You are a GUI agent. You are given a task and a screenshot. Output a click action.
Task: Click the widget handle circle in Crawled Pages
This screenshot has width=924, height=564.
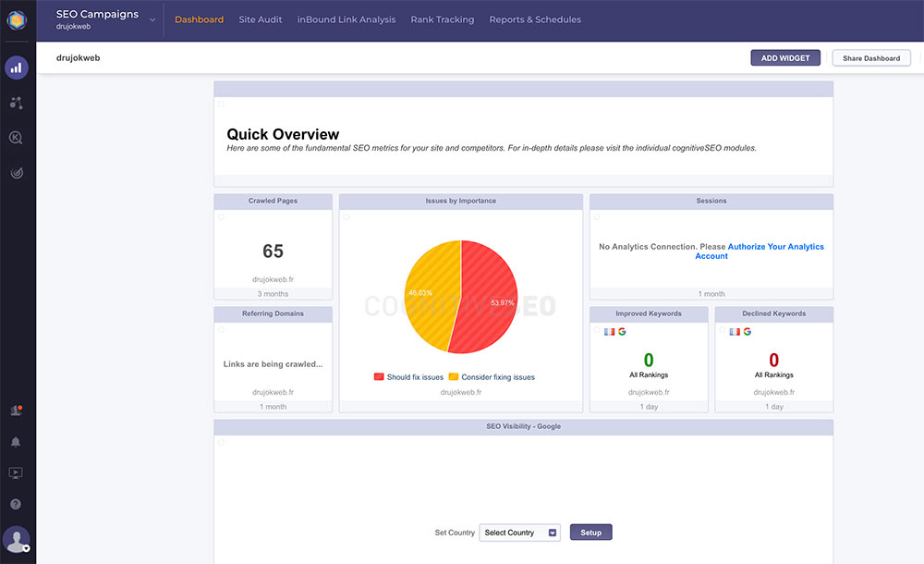click(222, 217)
